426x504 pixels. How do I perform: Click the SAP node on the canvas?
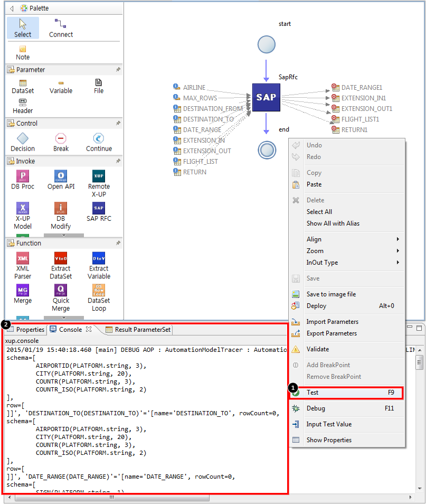tap(266, 97)
